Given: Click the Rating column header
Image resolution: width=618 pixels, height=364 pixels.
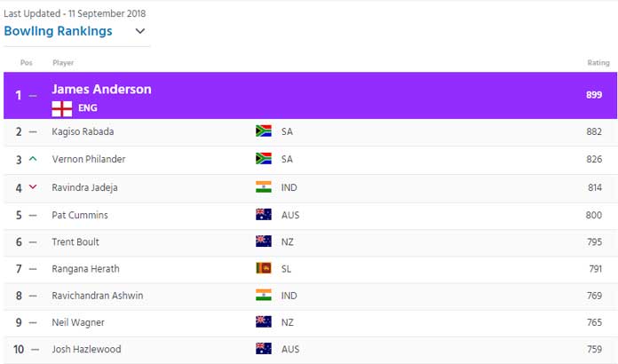Looking at the screenshot, I should pos(598,63).
